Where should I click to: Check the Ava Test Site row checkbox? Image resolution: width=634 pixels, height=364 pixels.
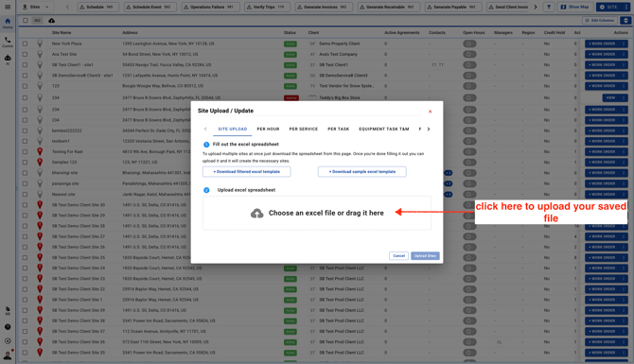click(x=25, y=54)
